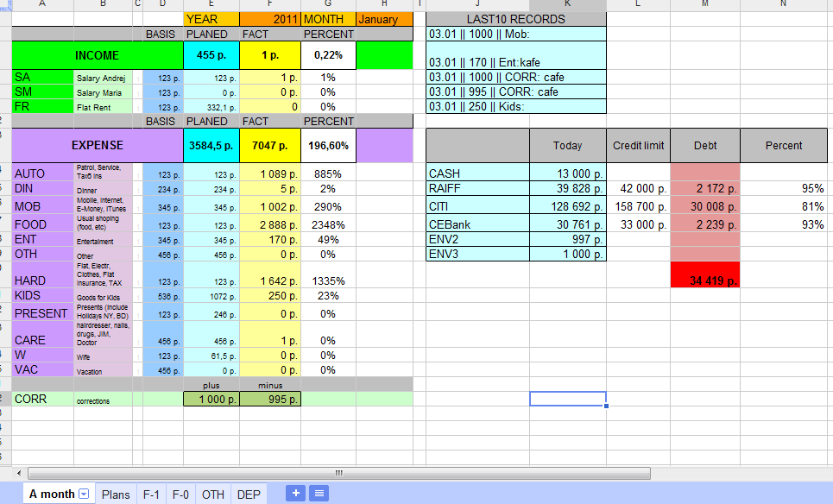Open the OTH sheet tab
Image resolution: width=833 pixels, height=504 pixels.
tap(213, 495)
